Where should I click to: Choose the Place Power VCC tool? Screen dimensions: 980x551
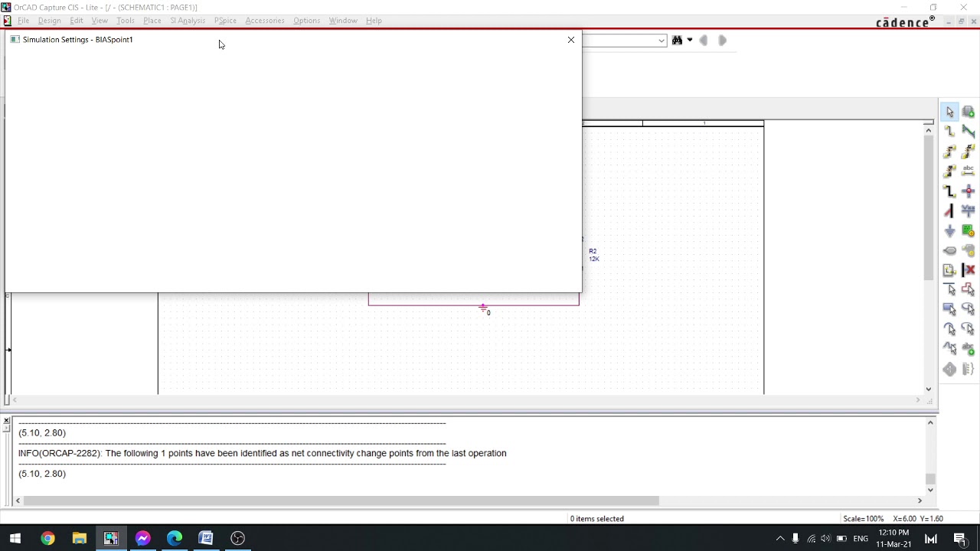point(969,211)
